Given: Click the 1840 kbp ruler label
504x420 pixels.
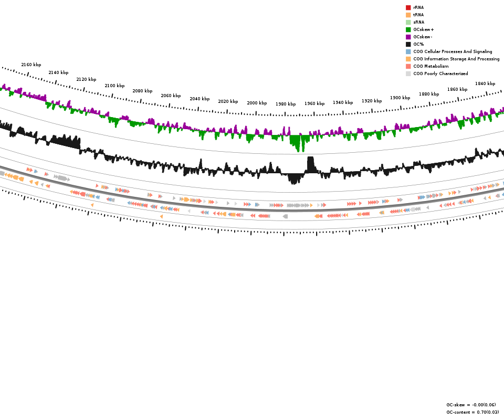Looking at the screenshot, I should (x=485, y=83).
